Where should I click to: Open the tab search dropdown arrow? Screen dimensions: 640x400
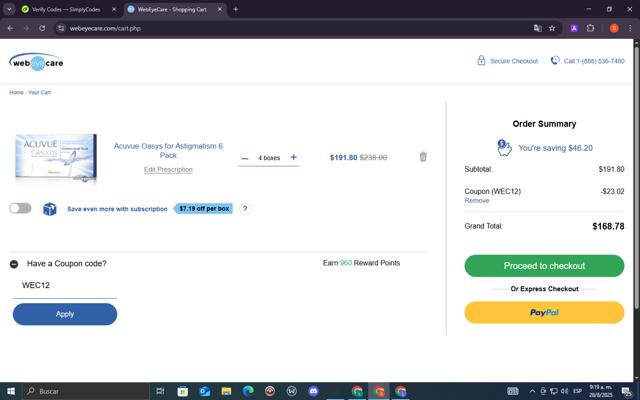[x=9, y=9]
